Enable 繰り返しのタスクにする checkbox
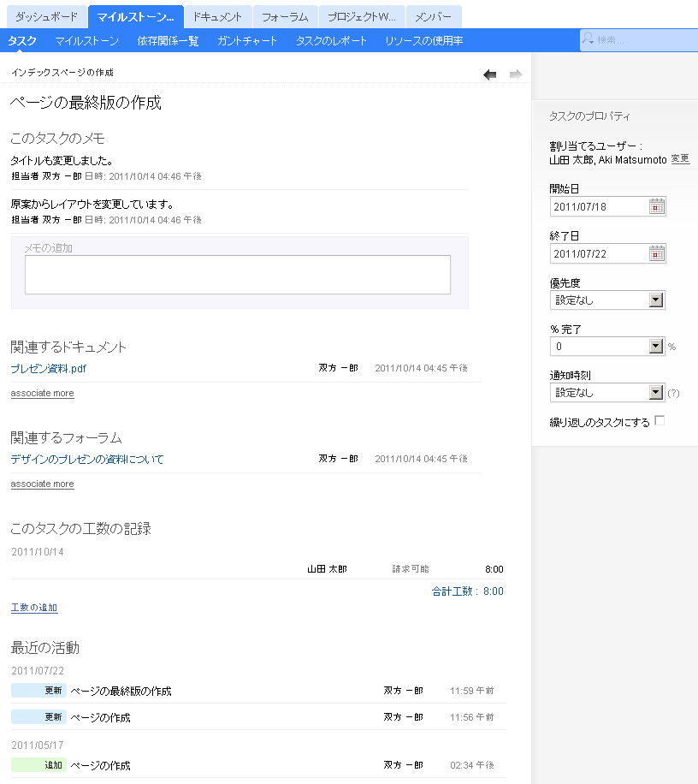698x784 pixels. [660, 420]
